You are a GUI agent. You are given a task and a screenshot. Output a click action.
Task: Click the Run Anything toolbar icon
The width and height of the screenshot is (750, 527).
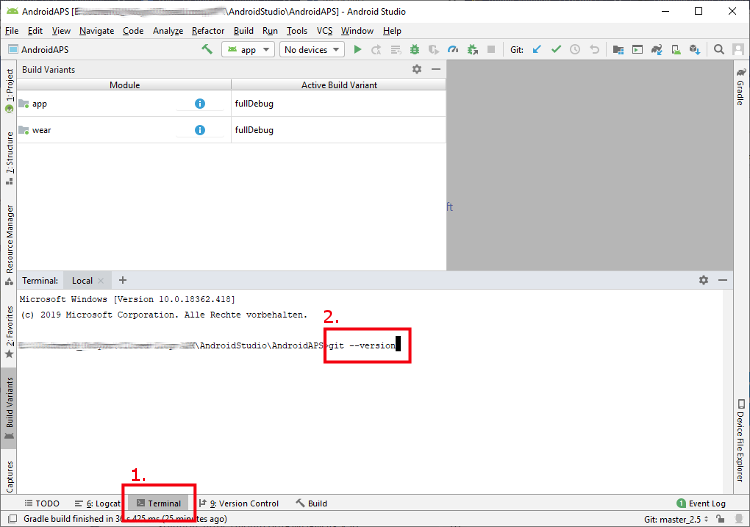[637, 49]
